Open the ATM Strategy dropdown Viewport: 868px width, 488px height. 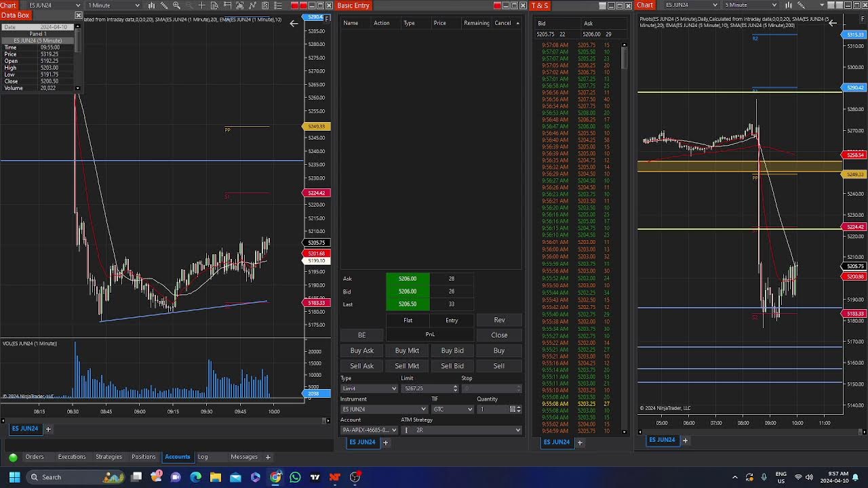461,430
